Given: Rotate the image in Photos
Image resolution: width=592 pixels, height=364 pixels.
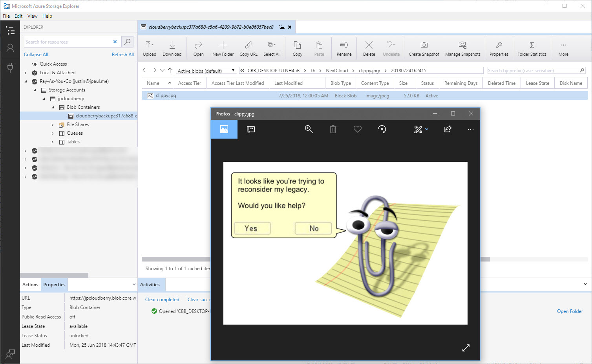Looking at the screenshot, I should point(382,129).
